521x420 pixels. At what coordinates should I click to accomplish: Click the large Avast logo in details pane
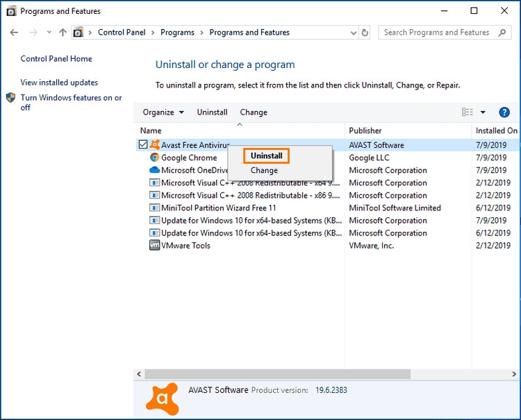click(x=163, y=398)
